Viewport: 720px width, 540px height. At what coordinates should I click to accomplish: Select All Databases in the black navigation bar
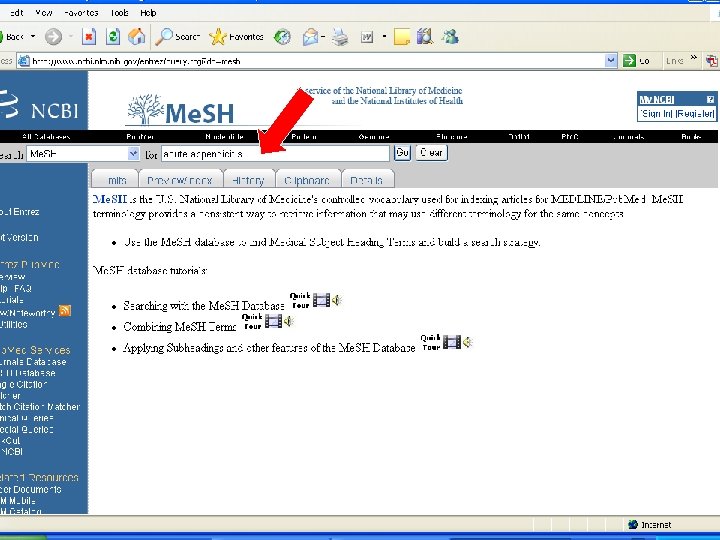coord(46,137)
